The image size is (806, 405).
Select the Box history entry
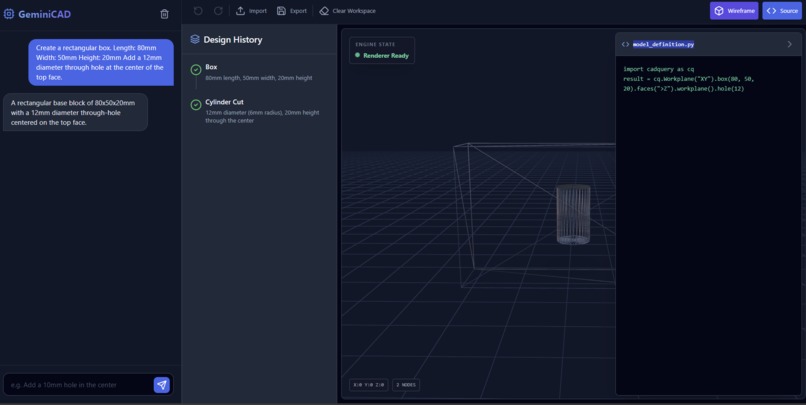(x=259, y=72)
